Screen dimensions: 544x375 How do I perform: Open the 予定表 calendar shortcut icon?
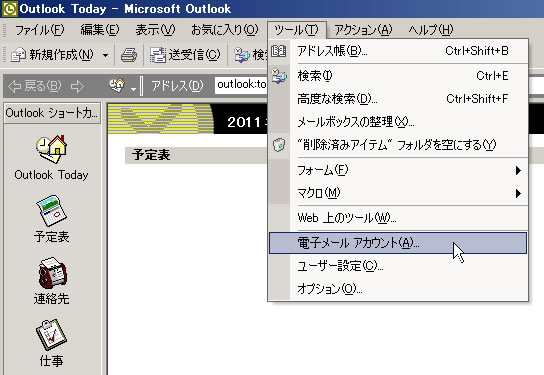51,211
